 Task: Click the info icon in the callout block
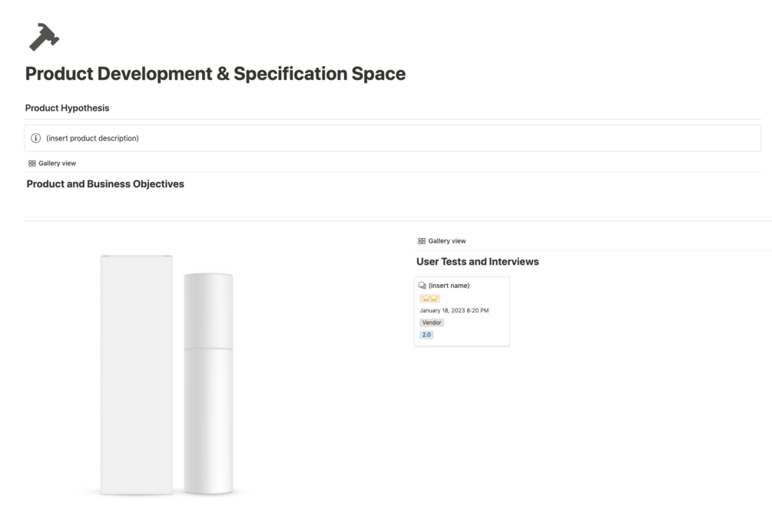(37, 137)
